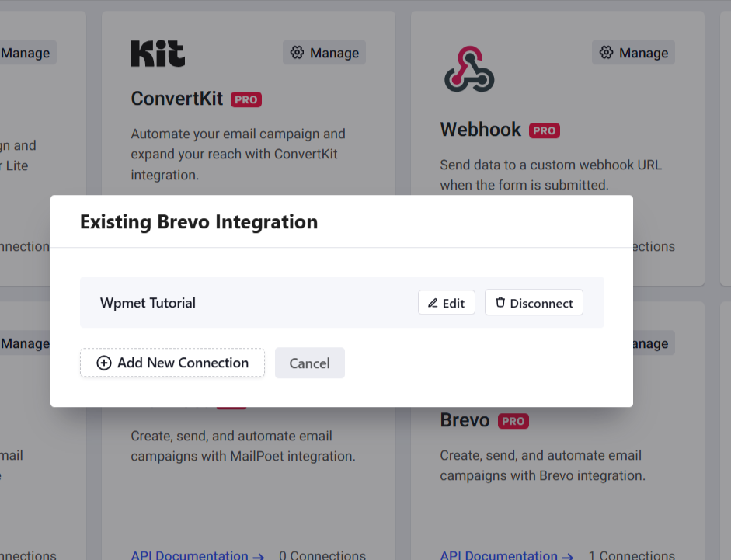The width and height of the screenshot is (731, 560).
Task: Click the plus icon in Add New Connection
Action: [103, 363]
